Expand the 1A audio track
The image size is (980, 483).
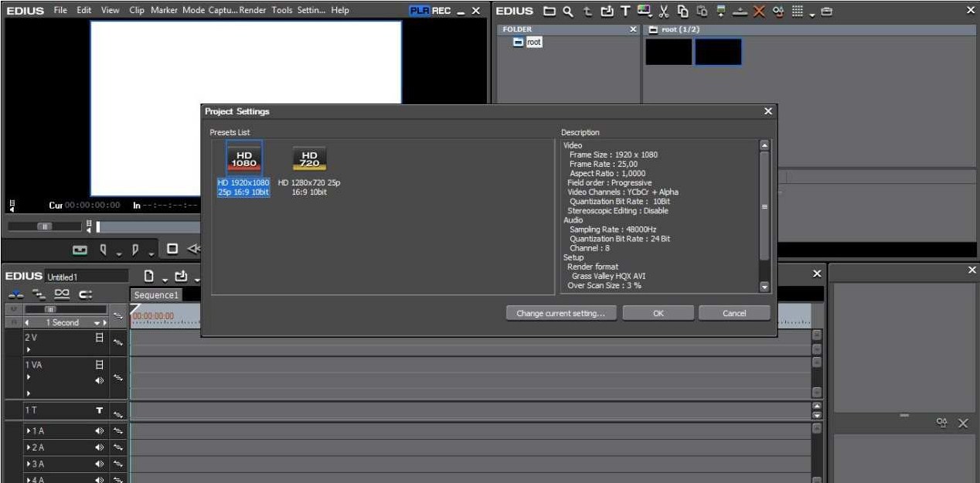(x=29, y=431)
